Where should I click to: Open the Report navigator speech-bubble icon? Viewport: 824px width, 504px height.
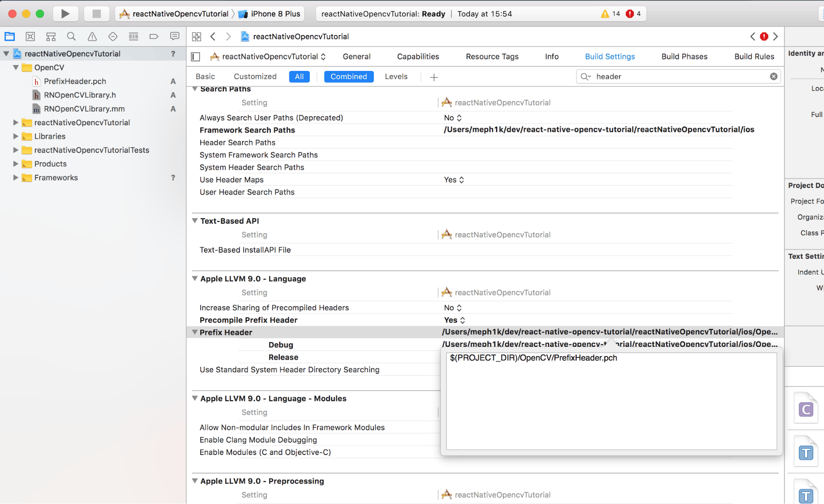click(175, 37)
